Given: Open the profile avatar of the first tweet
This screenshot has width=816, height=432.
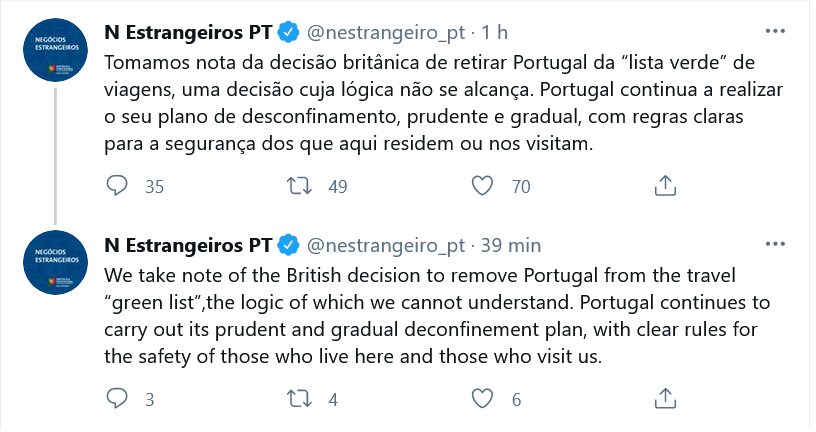Looking at the screenshot, I should (x=55, y=50).
